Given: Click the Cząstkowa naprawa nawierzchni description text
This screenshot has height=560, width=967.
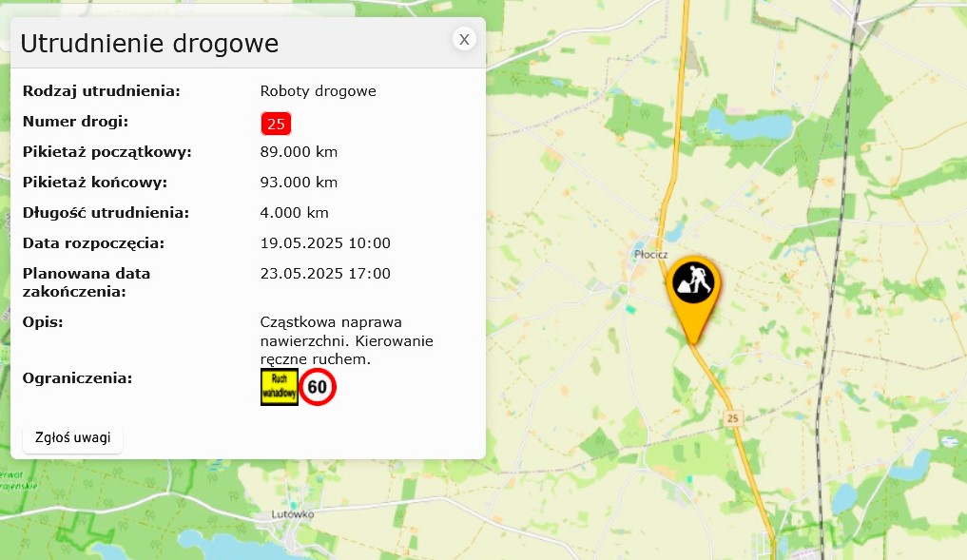Looking at the screenshot, I should tap(347, 340).
